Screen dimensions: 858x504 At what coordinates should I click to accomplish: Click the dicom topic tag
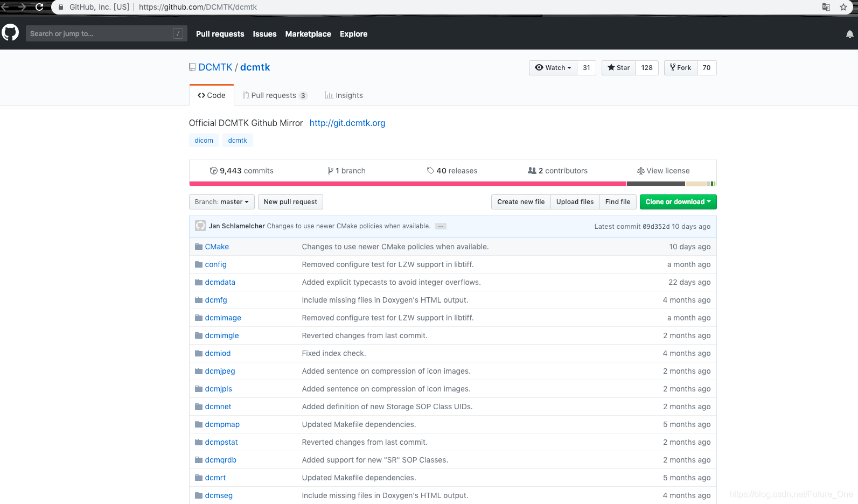pos(204,141)
